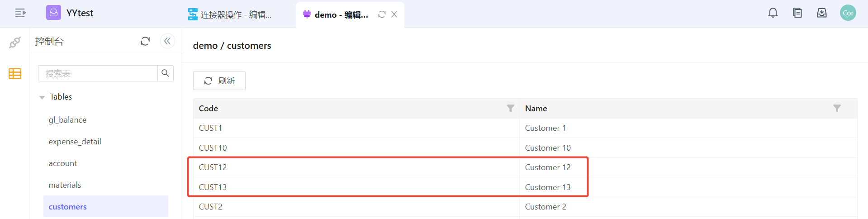Collapse the Tables tree node
The image size is (868, 219).
(42, 97)
